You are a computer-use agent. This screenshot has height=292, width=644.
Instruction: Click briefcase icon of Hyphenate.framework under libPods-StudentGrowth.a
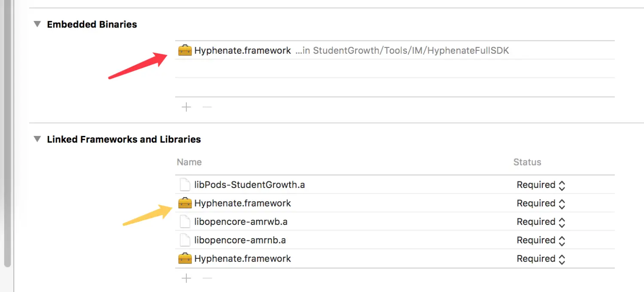[x=185, y=203]
